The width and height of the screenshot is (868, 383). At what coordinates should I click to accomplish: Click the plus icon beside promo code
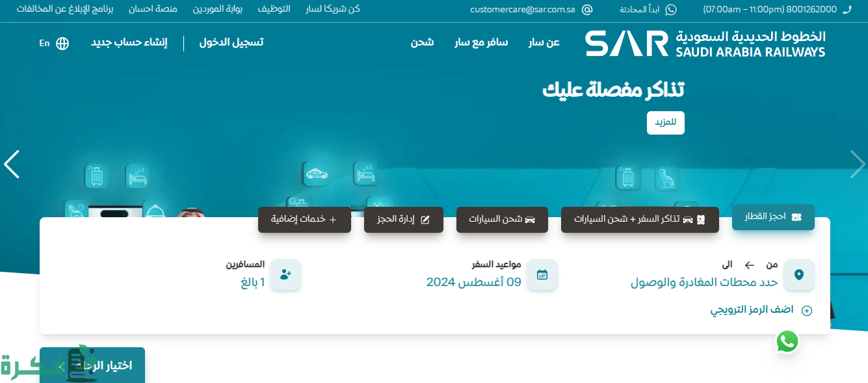coord(807,311)
